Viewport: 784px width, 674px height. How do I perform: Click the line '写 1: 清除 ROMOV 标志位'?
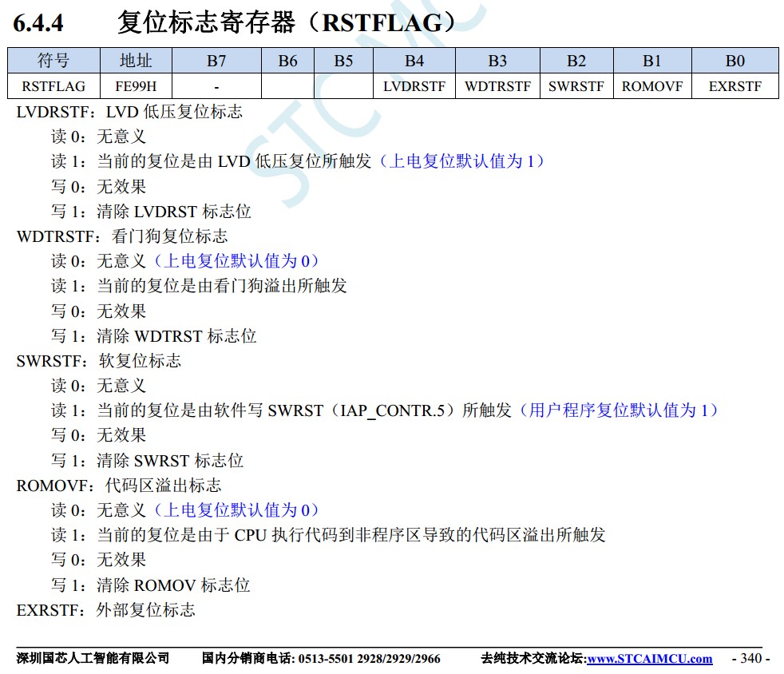tap(151, 585)
